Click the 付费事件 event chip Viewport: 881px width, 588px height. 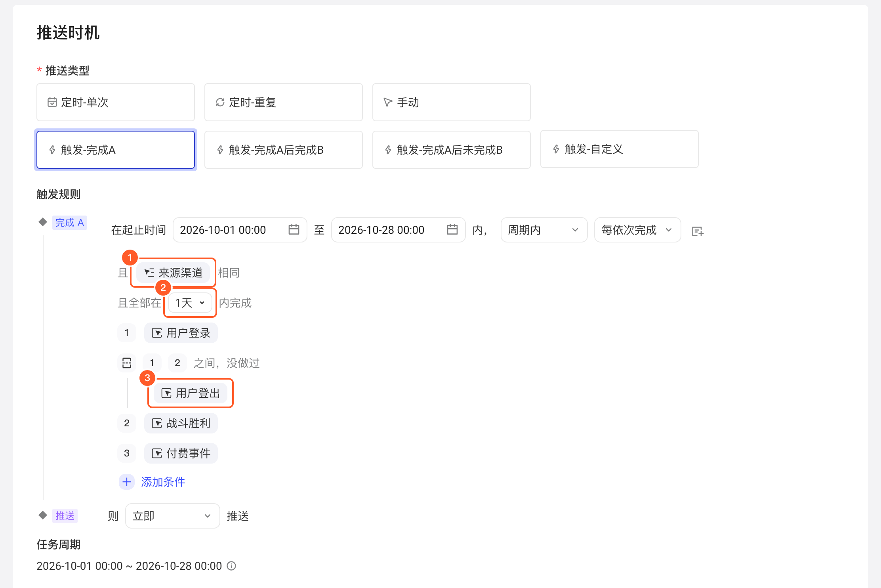(x=181, y=453)
